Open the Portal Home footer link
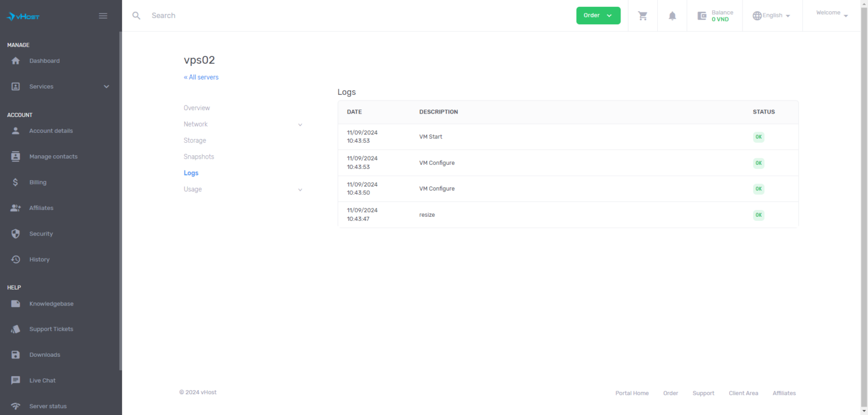This screenshot has width=868, height=415. click(632, 394)
